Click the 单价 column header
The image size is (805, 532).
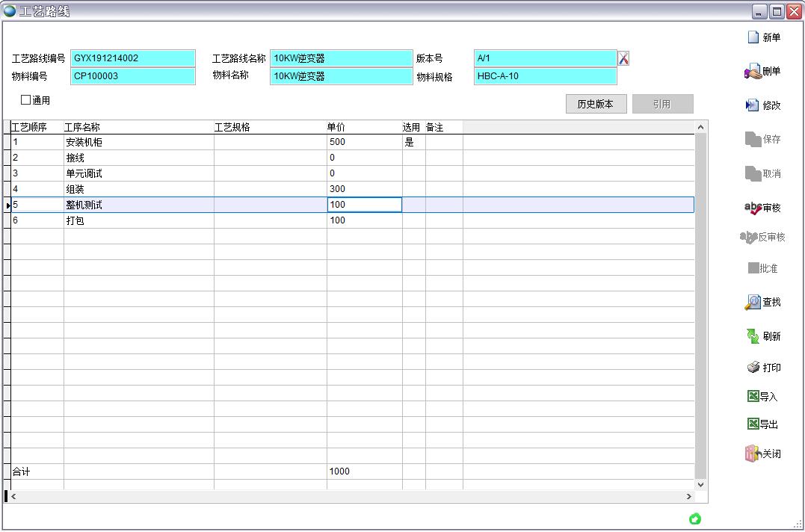pos(336,128)
